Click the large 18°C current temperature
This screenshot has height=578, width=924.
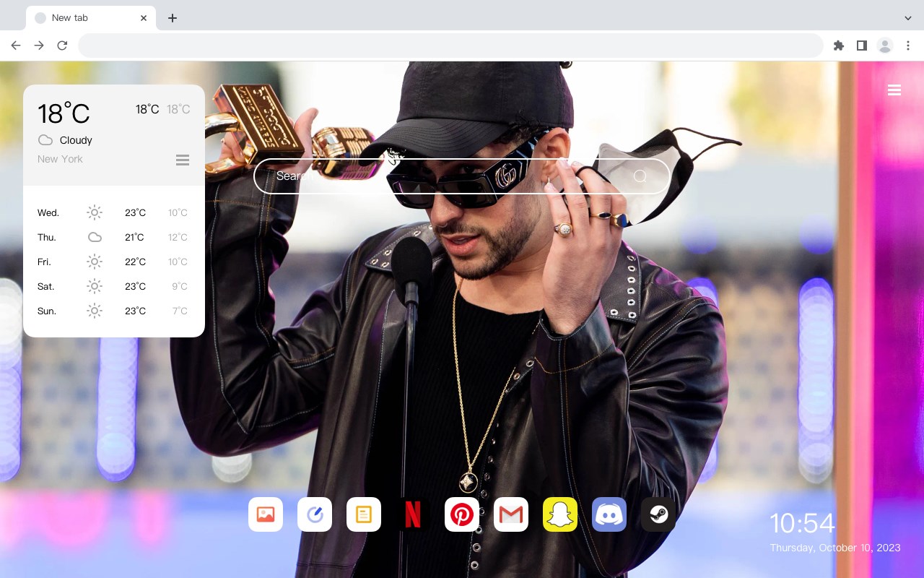(64, 113)
